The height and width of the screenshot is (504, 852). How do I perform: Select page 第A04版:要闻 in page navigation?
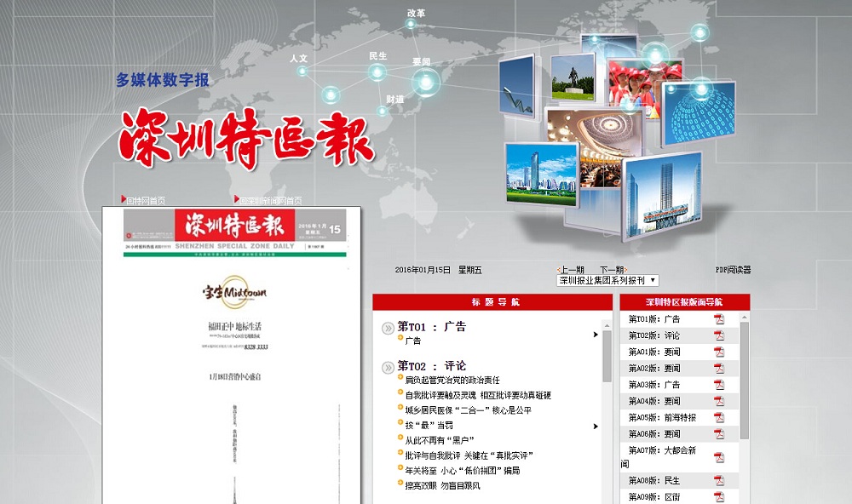pyautogui.click(x=654, y=401)
